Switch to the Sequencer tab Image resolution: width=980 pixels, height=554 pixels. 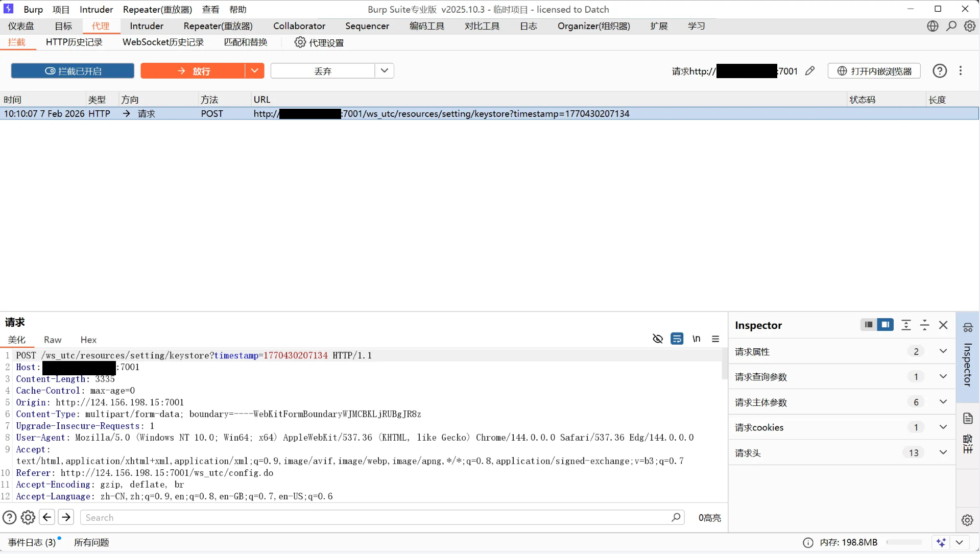367,26
